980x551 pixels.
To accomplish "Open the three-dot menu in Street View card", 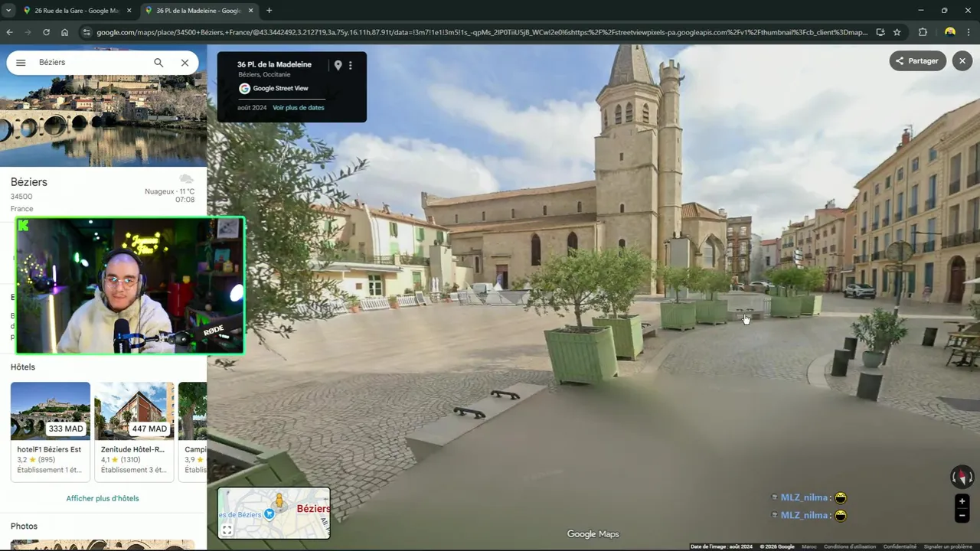I will [351, 66].
